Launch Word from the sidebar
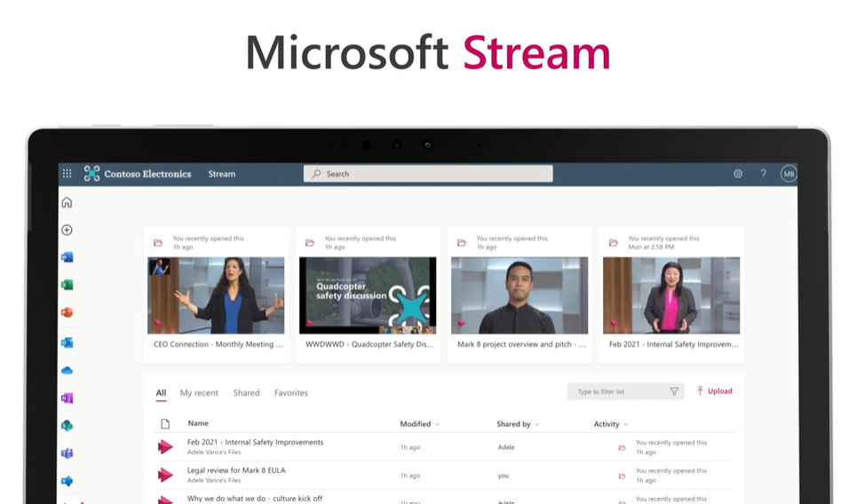Viewport: 864px width, 504px height. (x=67, y=257)
